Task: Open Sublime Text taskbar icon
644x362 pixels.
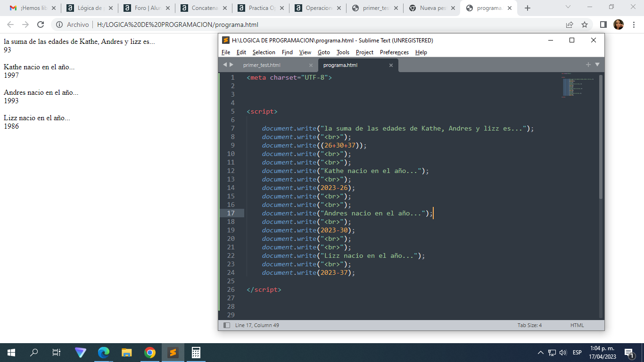Action: (173, 352)
